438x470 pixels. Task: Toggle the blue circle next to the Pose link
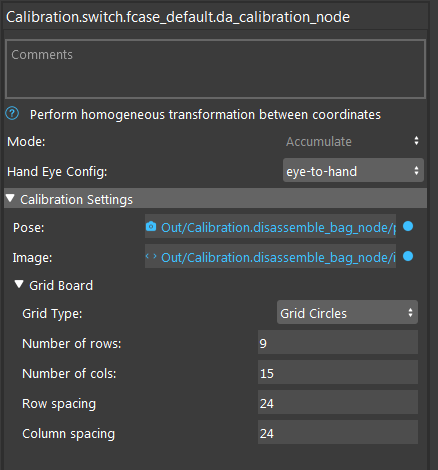(408, 226)
